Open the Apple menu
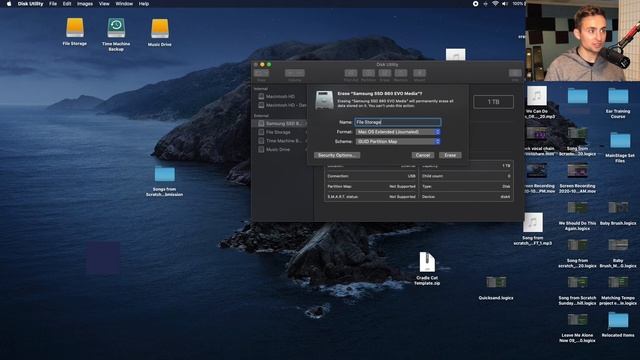Viewport: 640px width, 360px height. click(x=9, y=4)
